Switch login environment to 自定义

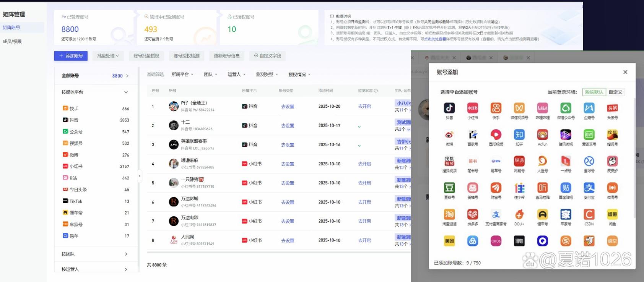[615, 92]
